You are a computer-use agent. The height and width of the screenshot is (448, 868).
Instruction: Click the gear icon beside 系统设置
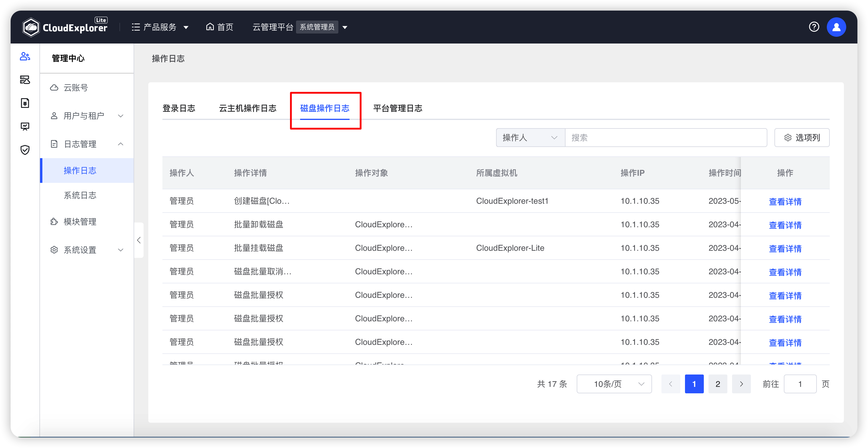54,250
